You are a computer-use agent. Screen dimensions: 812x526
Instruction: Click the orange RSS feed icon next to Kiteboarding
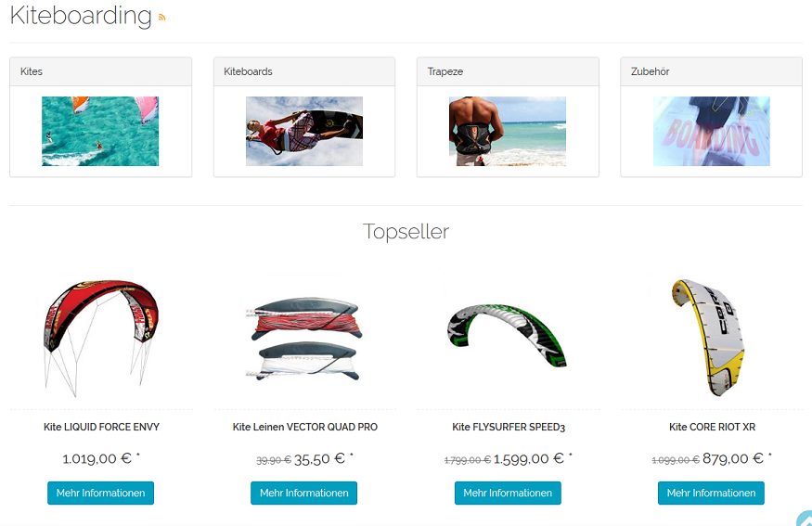(x=162, y=18)
